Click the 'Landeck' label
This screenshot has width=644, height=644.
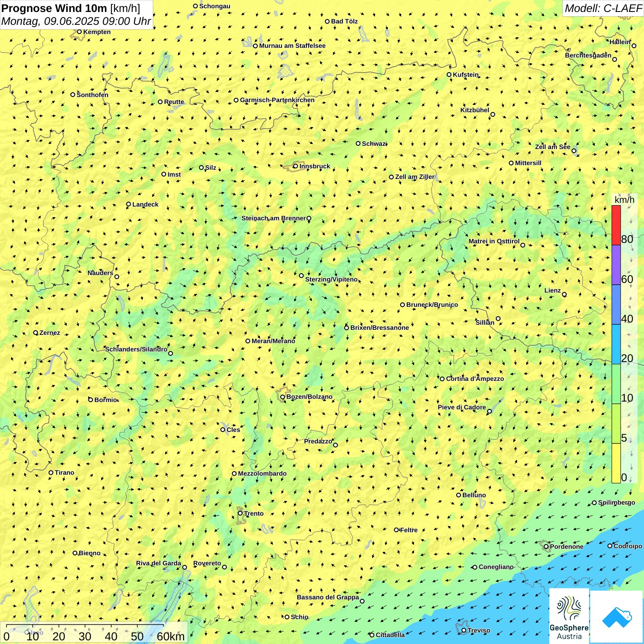click(x=145, y=204)
